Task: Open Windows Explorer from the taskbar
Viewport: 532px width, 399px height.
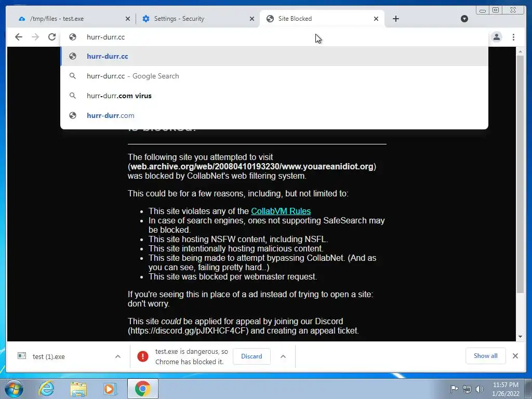Action: point(79,389)
